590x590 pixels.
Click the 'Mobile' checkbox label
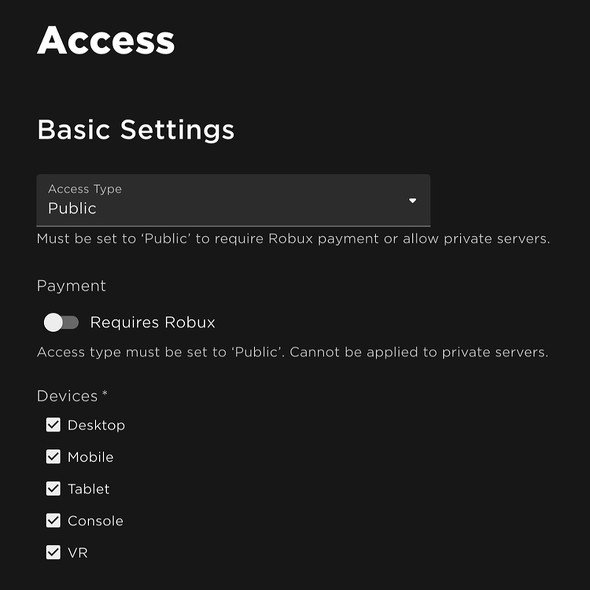(x=90, y=457)
